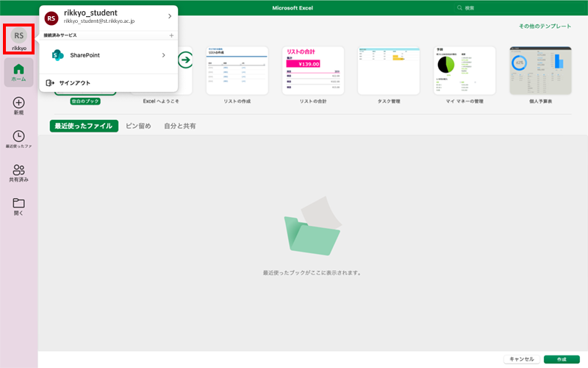Viewport: 588px width, 368px height.
Task: Click the rikkyo_student email address text
Action: (x=99, y=21)
